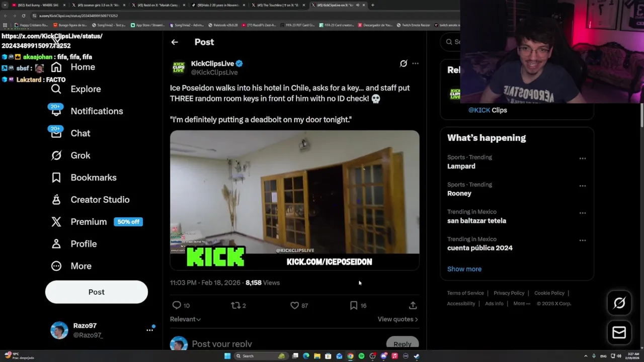Click Show more trends

tap(464, 269)
